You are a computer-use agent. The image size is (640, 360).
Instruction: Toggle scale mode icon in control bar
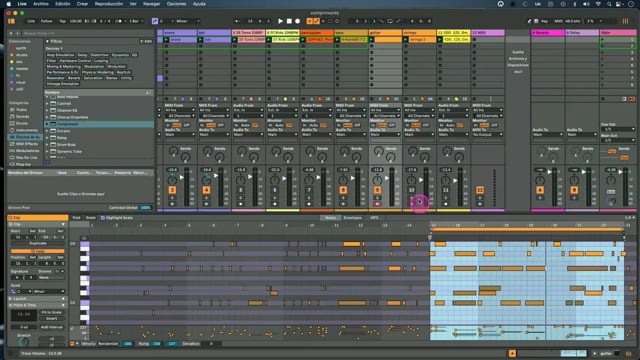(x=155, y=21)
